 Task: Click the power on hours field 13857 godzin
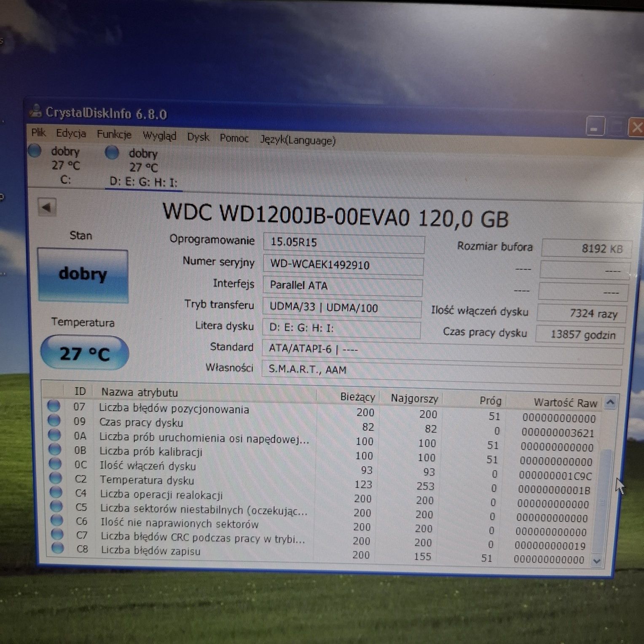coord(580,335)
